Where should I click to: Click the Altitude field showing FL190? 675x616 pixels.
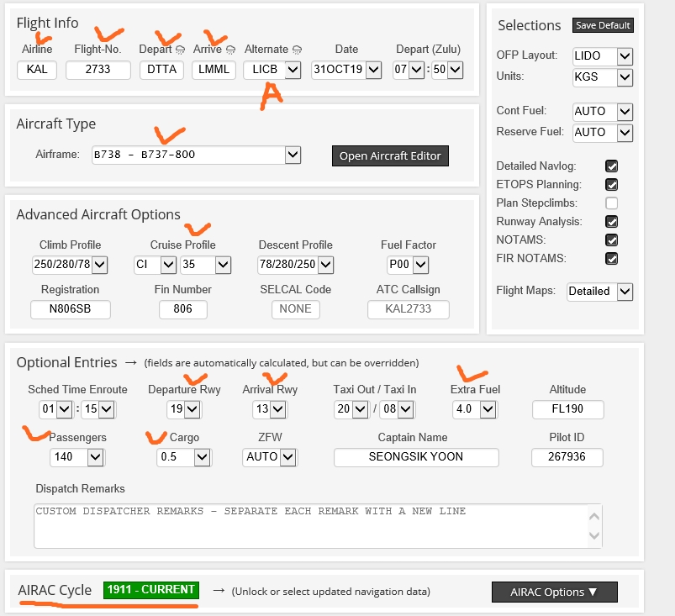(x=567, y=409)
